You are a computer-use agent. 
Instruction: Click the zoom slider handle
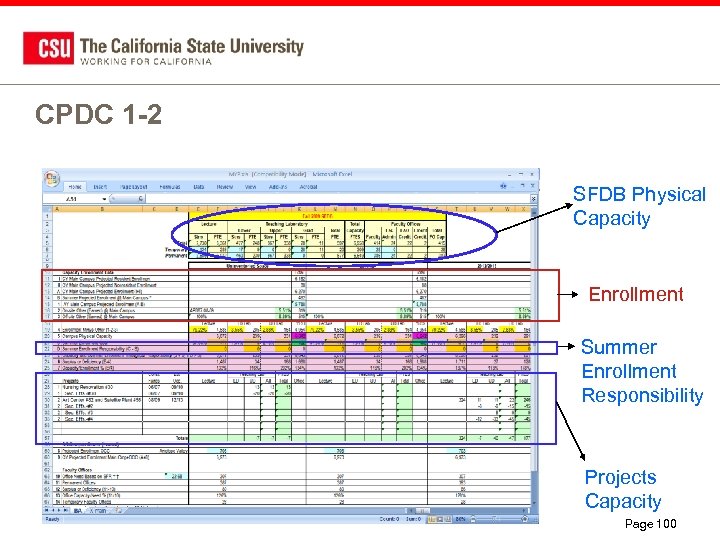pos(495,519)
